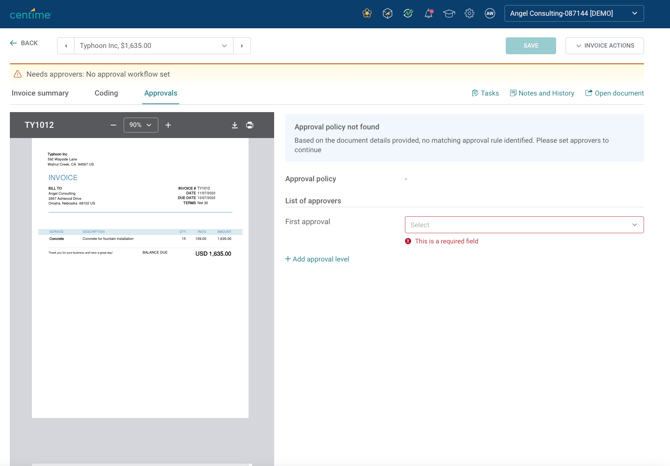Print the TY1012 document
This screenshot has width=670, height=466.
250,125
